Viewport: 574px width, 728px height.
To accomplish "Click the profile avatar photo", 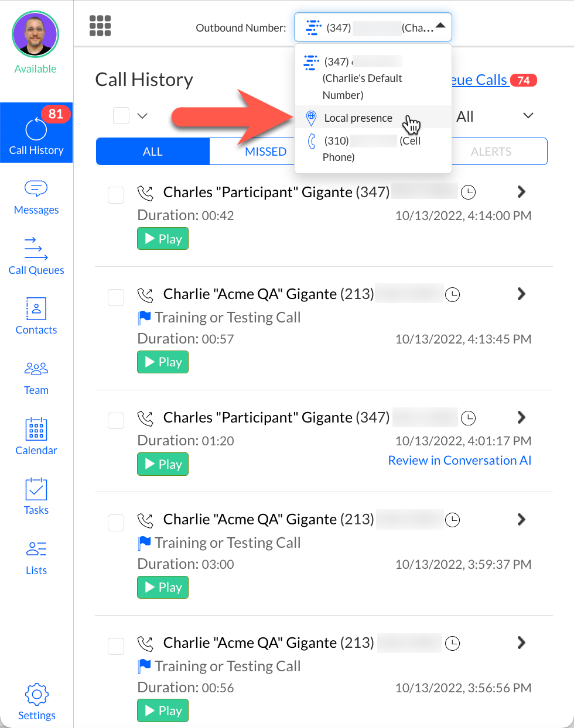I will 36,35.
